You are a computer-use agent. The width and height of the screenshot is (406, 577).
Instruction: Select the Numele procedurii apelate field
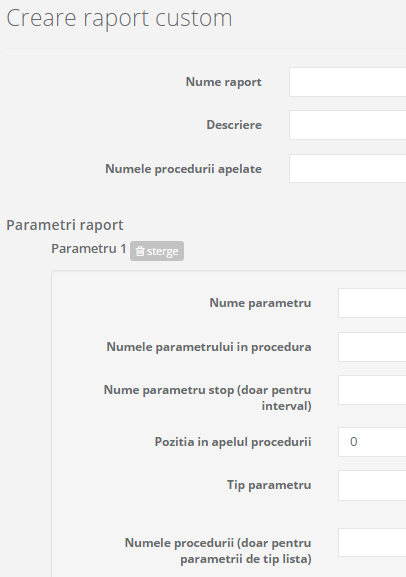coord(347,169)
